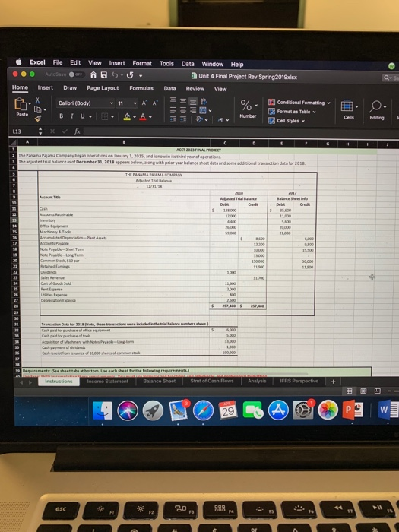Viewport: 399px width, 532px height.
Task: Click the Paste clipboard icon
Action: (x=20, y=104)
